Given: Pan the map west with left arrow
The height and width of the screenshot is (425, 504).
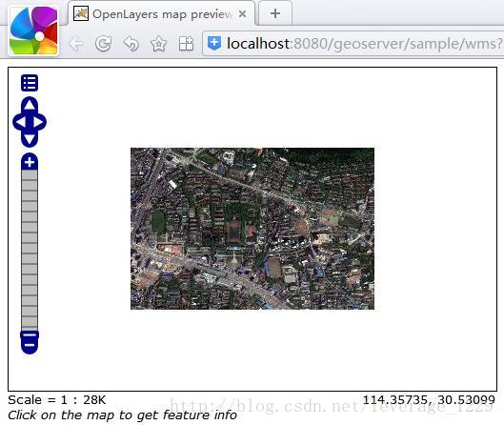Looking at the screenshot, I should click(21, 122).
